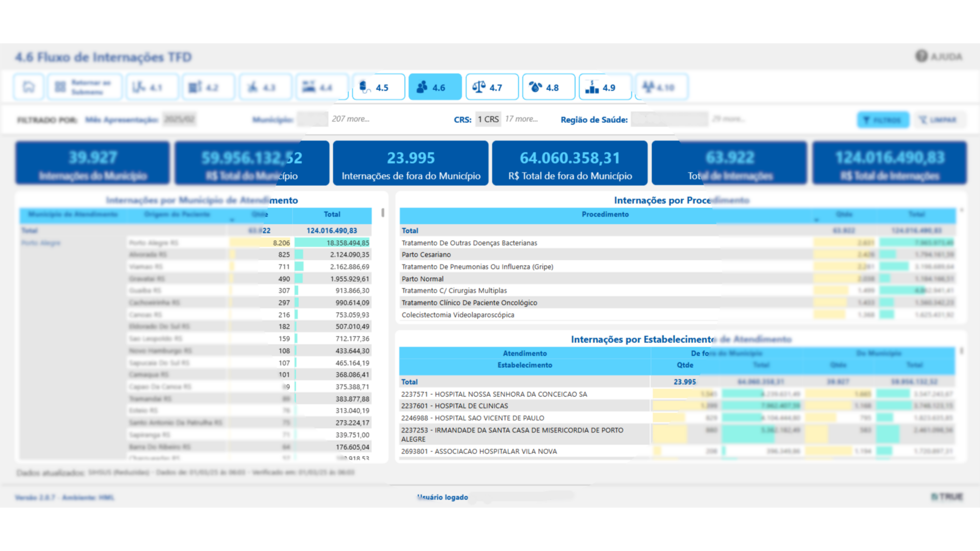Click the sort arrow in Município table header
This screenshot has width=980, height=551.
232,220
